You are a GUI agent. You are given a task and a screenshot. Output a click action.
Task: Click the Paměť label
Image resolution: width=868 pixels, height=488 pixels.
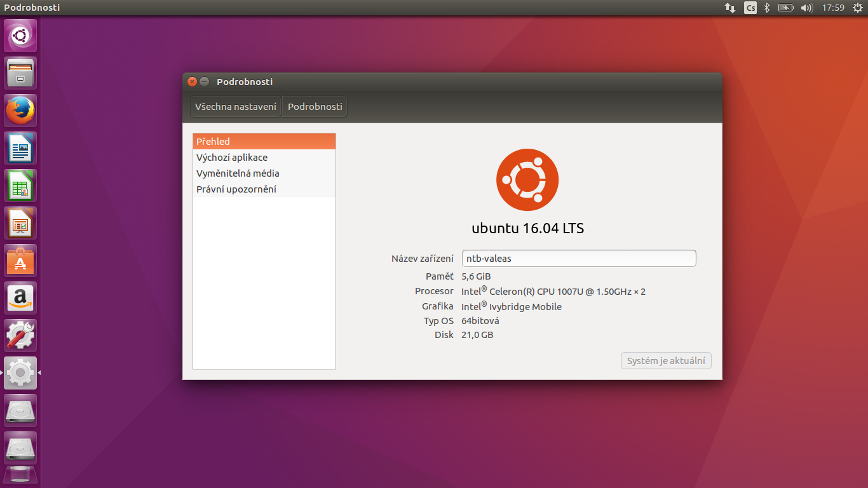[440, 276]
